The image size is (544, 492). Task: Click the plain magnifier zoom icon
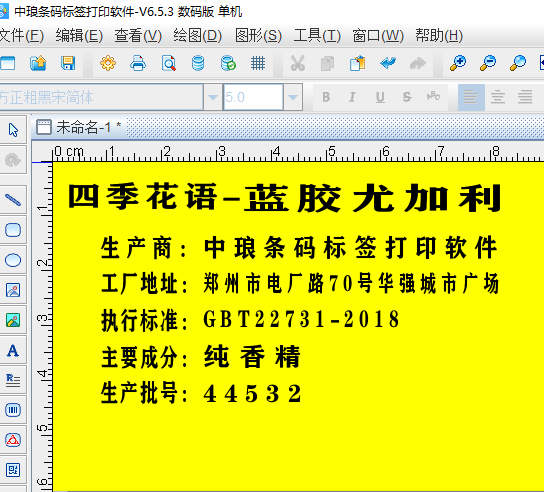(x=518, y=63)
